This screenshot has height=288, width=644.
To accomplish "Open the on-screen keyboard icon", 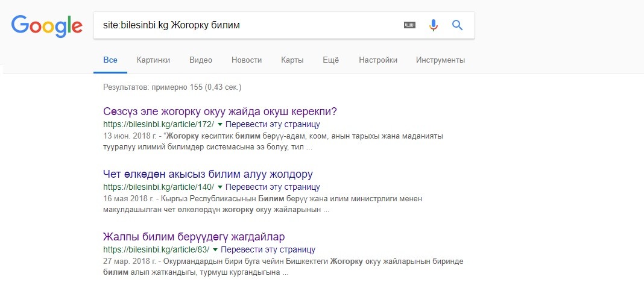I will click(x=410, y=25).
